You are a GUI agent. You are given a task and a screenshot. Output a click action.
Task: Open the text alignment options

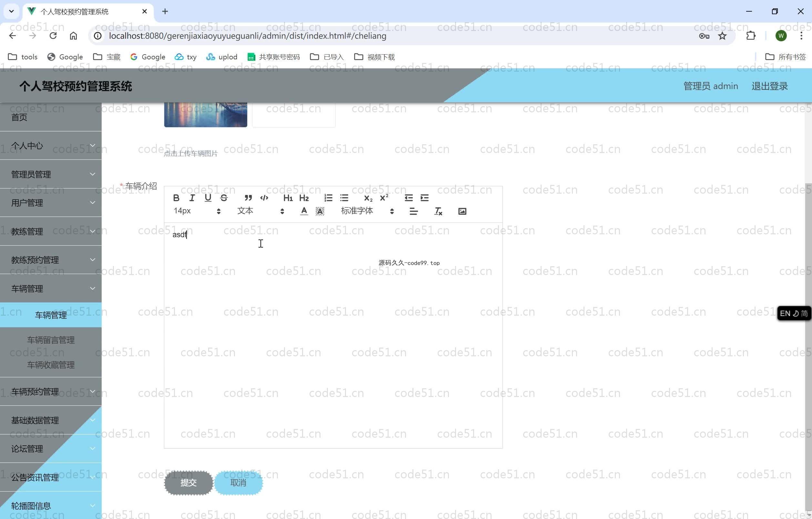(413, 211)
